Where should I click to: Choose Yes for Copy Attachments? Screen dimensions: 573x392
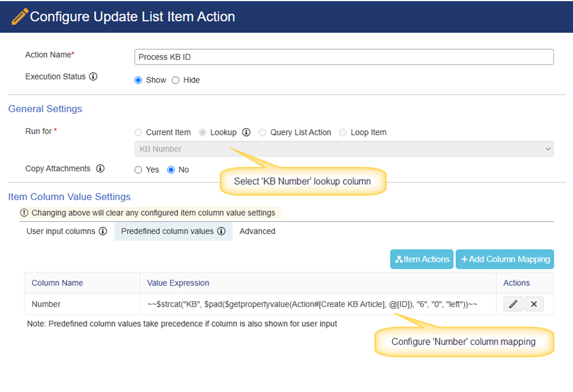[x=138, y=170]
